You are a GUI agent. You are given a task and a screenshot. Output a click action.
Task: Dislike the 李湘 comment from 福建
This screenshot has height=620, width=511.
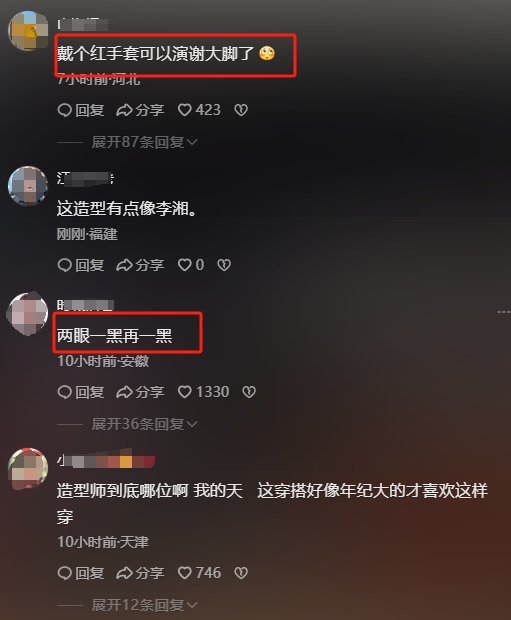click(224, 265)
